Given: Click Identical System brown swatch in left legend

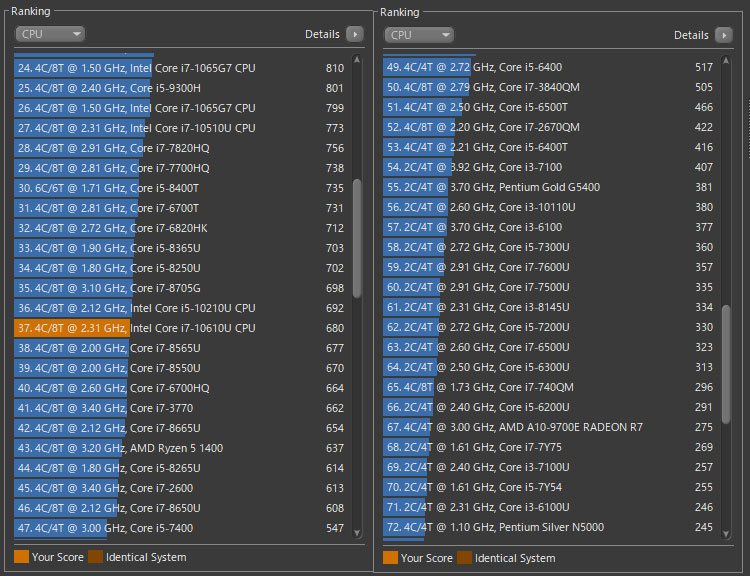Looking at the screenshot, I should [x=95, y=557].
